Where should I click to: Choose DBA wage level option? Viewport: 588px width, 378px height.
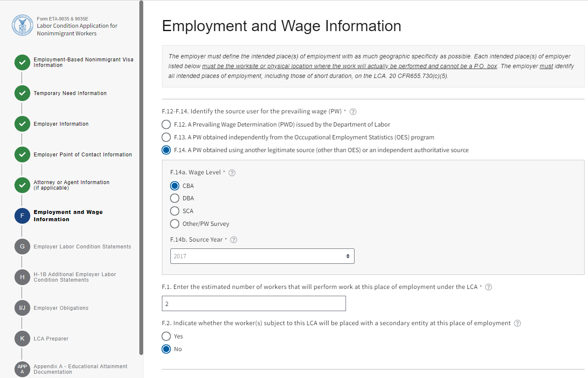175,198
